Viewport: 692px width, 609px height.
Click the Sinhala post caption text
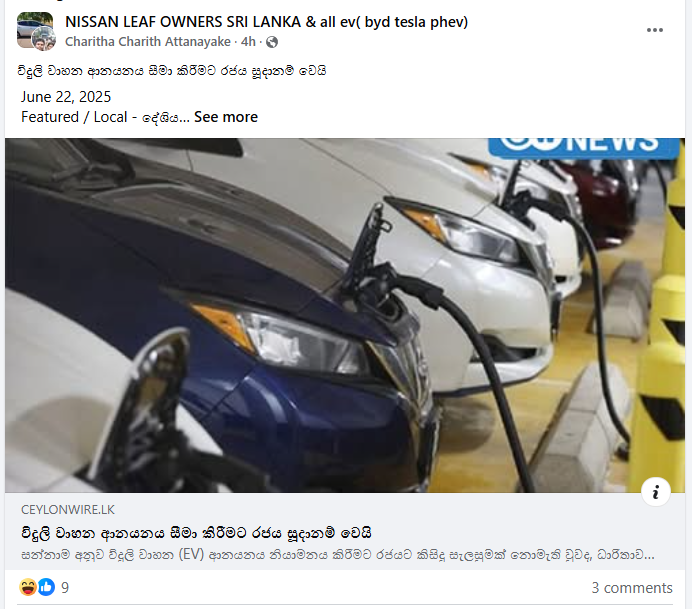tap(172, 71)
